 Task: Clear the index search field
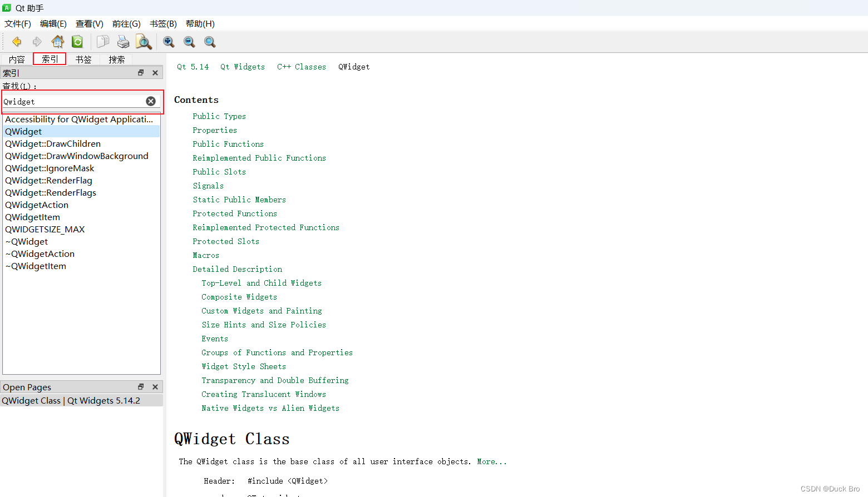(151, 101)
